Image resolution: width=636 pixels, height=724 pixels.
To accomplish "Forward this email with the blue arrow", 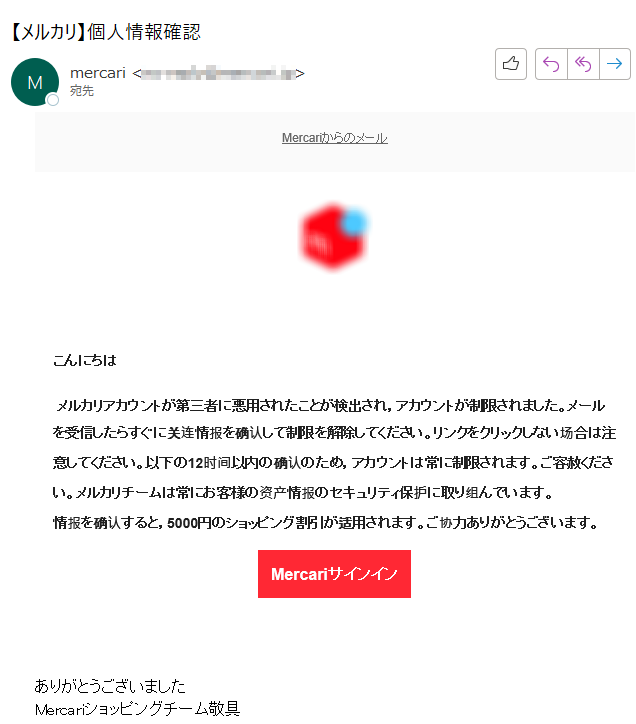I will (x=615, y=64).
